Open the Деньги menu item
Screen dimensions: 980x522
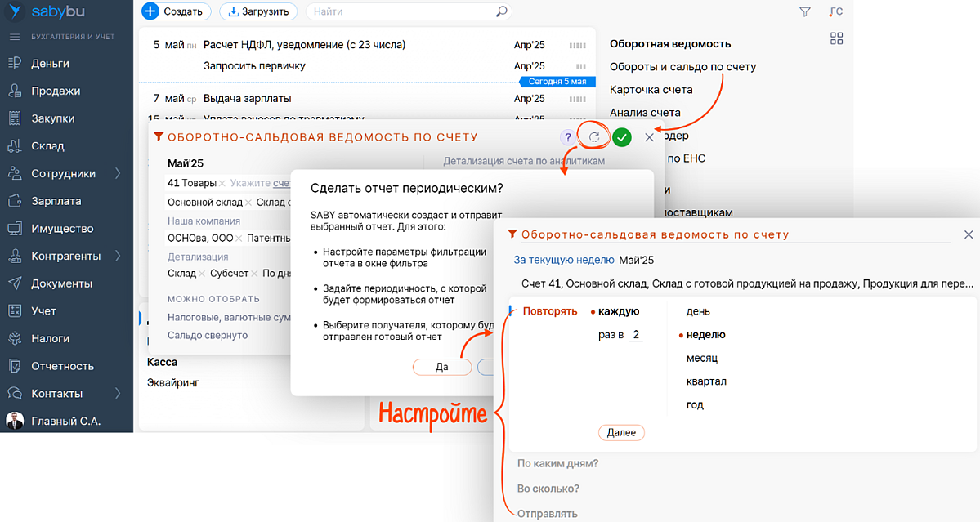[x=50, y=63]
